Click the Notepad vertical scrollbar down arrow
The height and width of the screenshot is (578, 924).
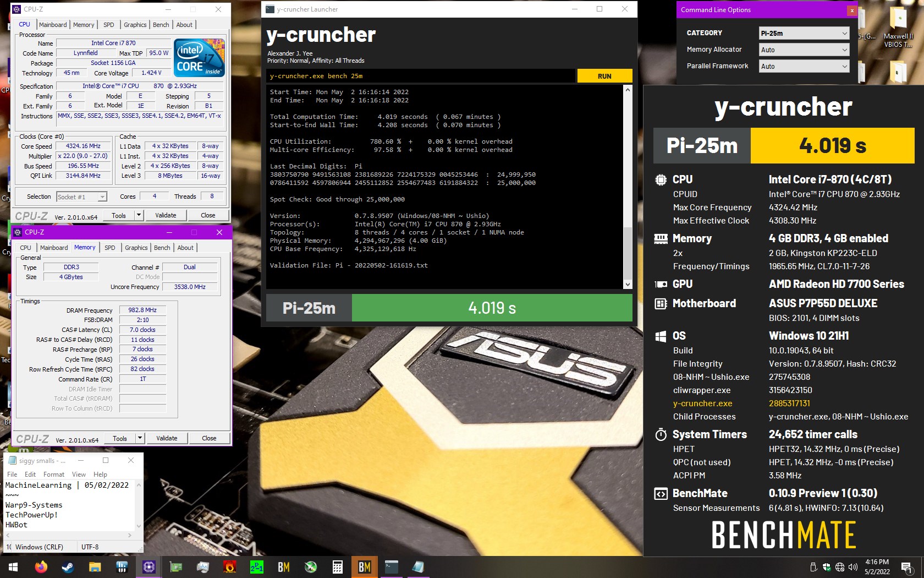[x=139, y=526]
